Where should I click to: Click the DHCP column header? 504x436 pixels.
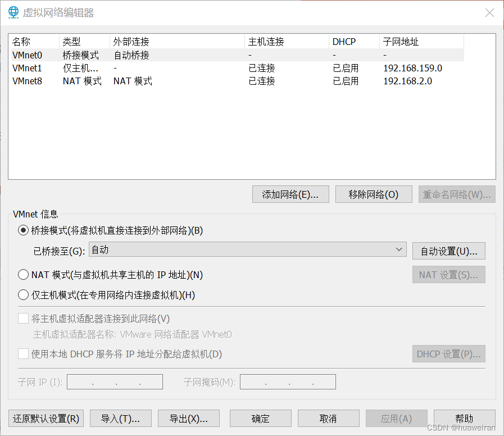[x=354, y=42]
